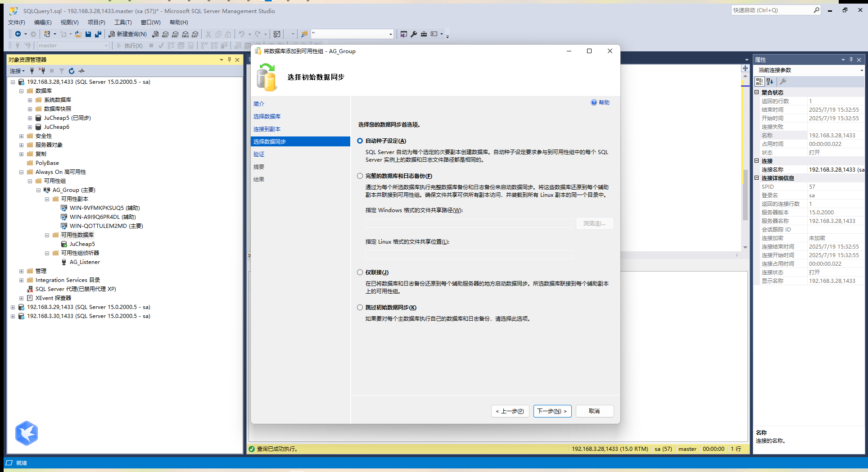
Task: Click the split editor window handle
Action: coord(746,68)
